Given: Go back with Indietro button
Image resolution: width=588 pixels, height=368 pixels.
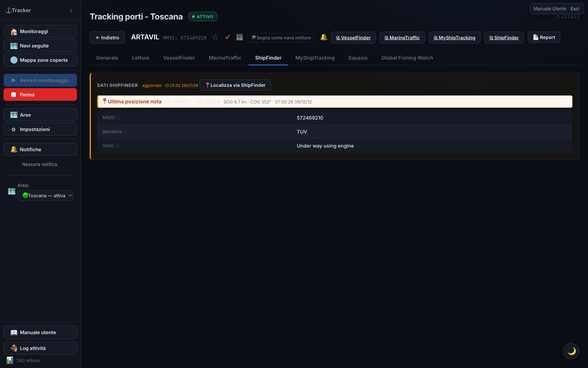Looking at the screenshot, I should click(x=107, y=38).
